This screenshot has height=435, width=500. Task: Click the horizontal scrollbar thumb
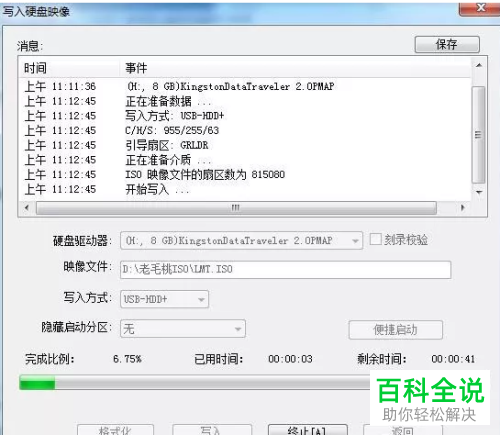tap(236, 207)
